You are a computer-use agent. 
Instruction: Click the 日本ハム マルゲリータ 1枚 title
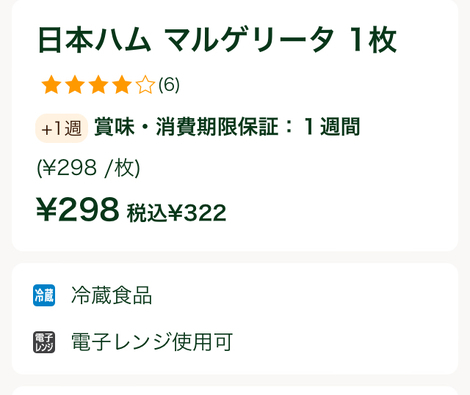tap(217, 40)
